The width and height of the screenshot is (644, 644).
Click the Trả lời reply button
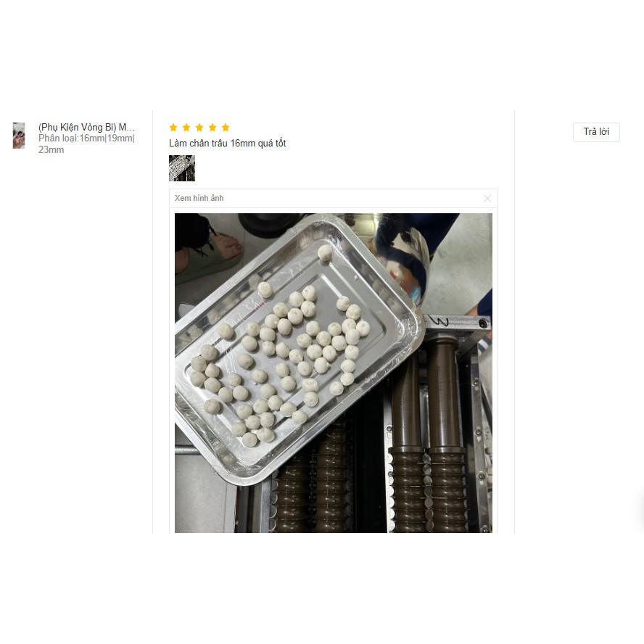(596, 132)
